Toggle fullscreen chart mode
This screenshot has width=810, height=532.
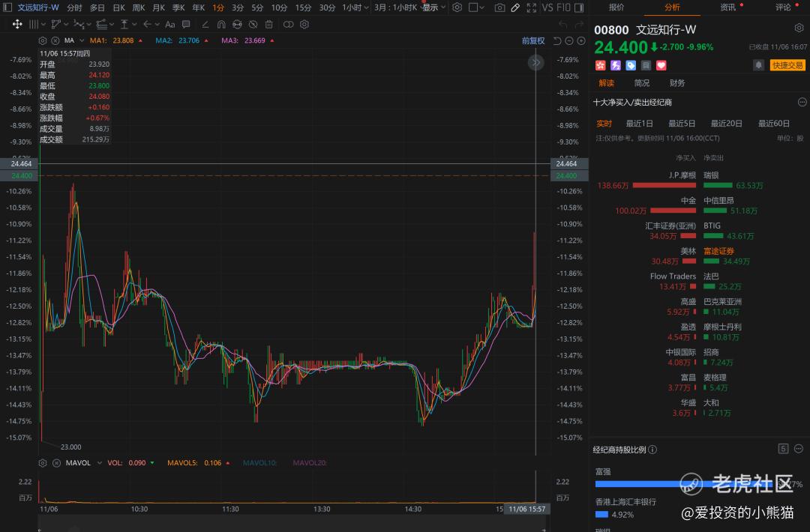pos(531,7)
